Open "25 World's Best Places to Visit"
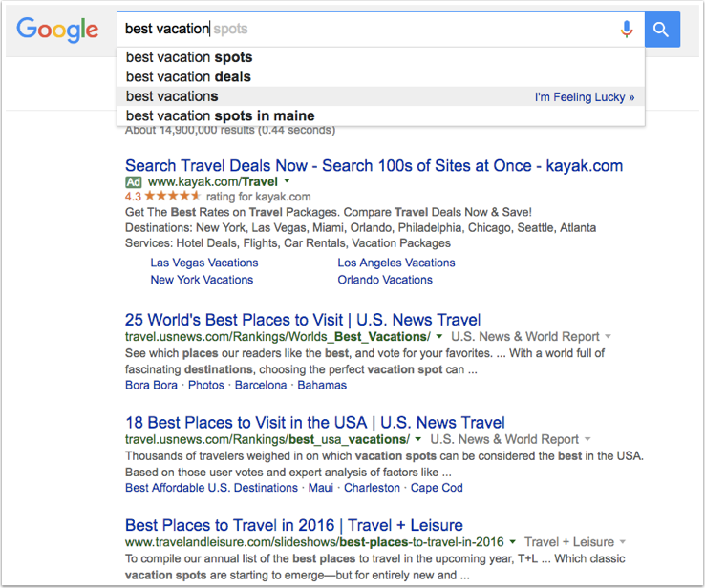The image size is (705, 588). tap(303, 320)
